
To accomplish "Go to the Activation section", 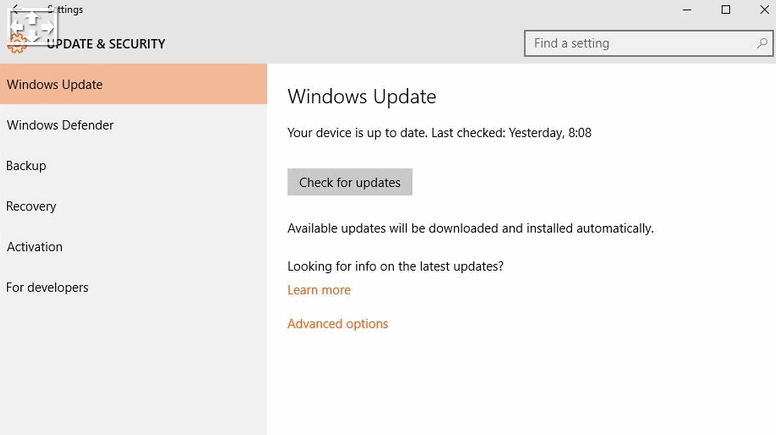I will tap(134, 246).
